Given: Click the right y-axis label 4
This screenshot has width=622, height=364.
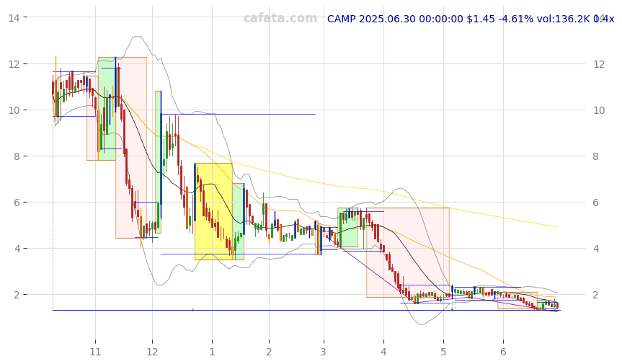Looking at the screenshot, I should click(596, 249).
